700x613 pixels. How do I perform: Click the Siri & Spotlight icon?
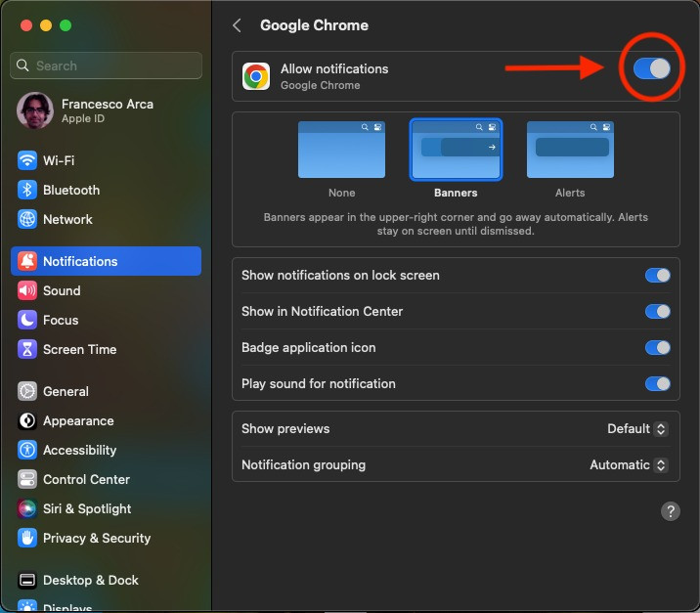click(27, 508)
